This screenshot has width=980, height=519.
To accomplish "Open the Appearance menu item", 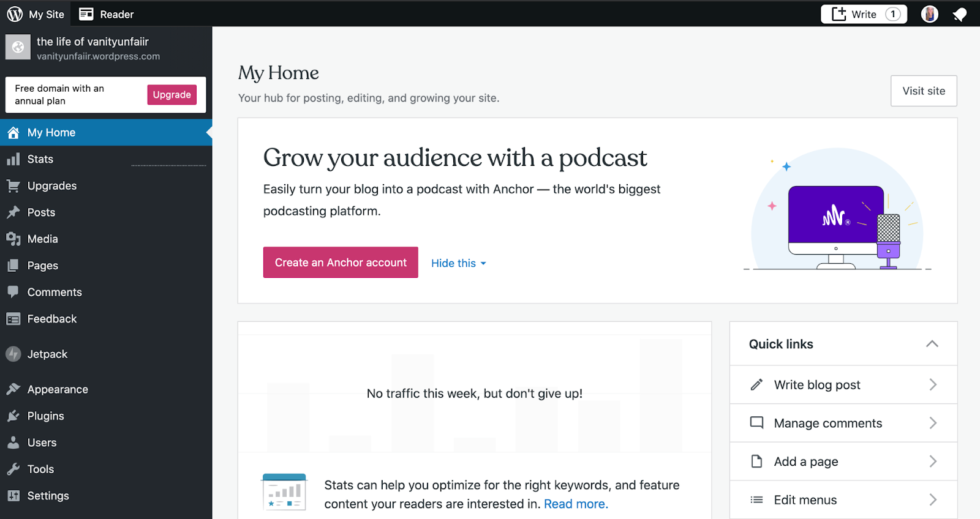I will pos(106,389).
